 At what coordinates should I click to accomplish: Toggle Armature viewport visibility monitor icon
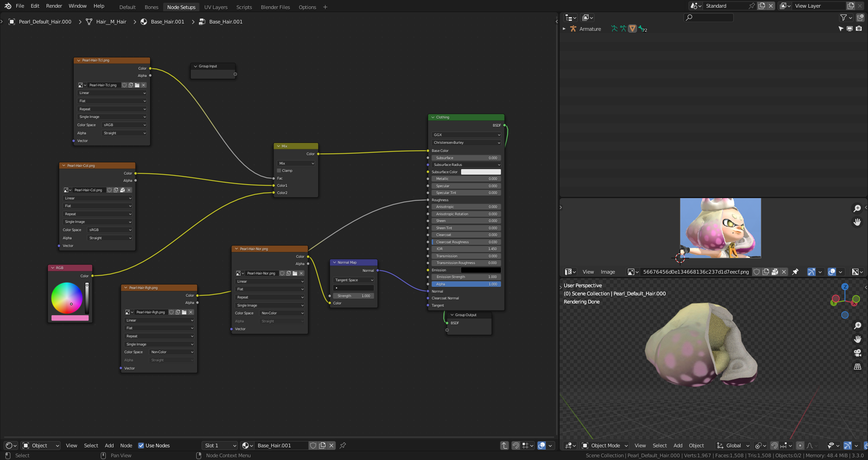click(x=850, y=29)
